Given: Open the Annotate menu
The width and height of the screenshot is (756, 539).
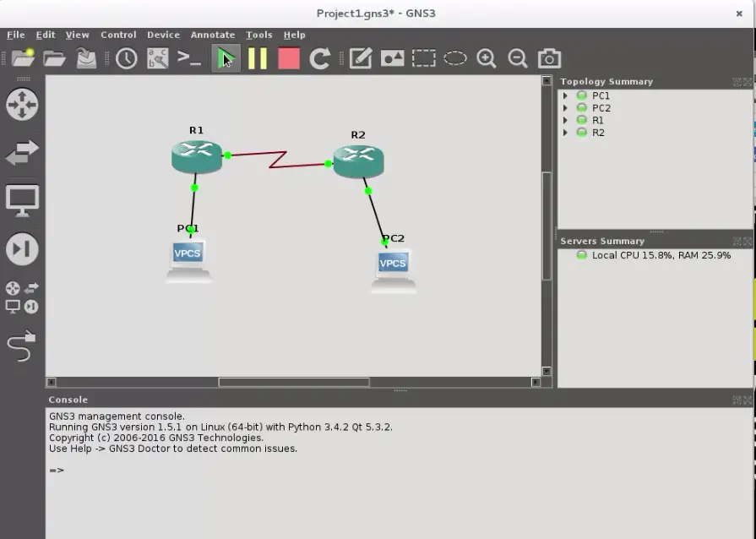Looking at the screenshot, I should [213, 35].
